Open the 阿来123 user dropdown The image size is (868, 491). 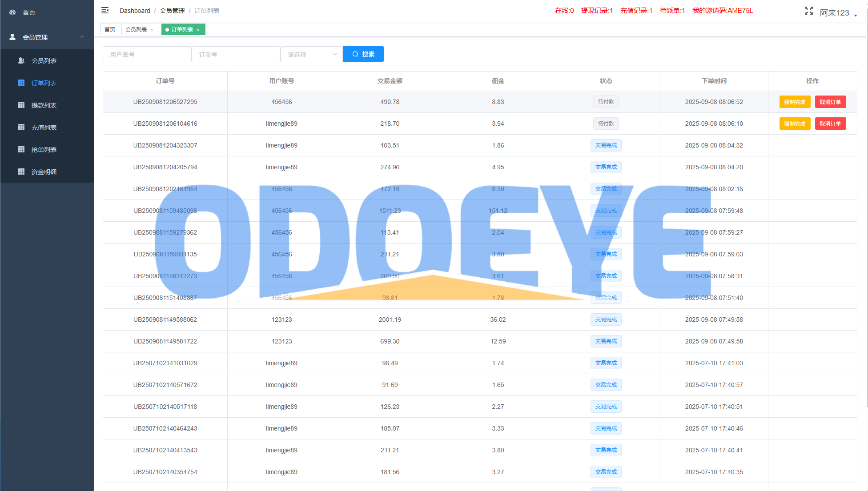pos(838,13)
